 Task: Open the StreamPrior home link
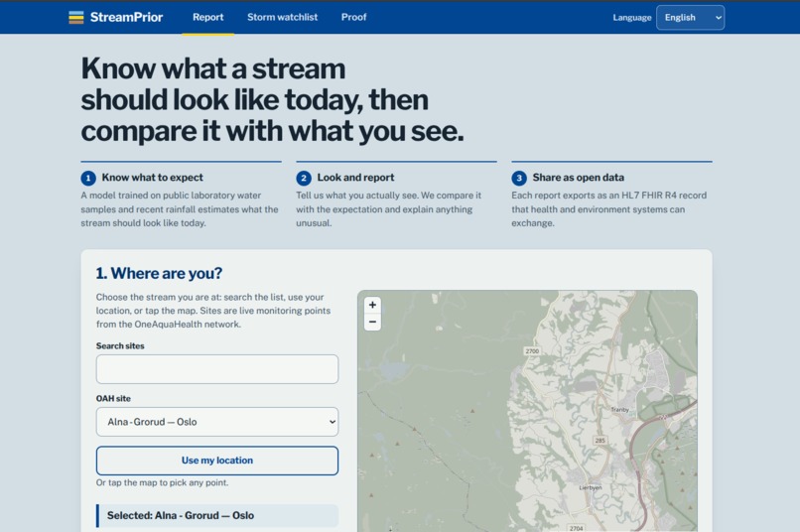(116, 17)
